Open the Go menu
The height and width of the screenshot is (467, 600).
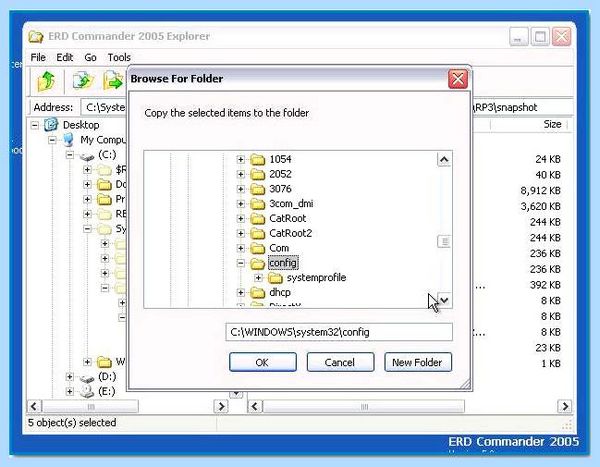click(x=90, y=57)
